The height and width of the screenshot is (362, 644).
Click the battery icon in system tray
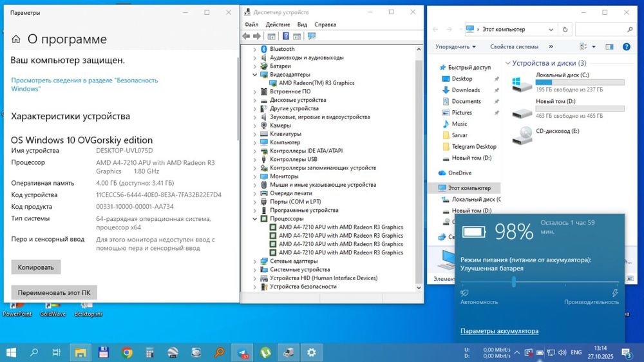click(540, 352)
